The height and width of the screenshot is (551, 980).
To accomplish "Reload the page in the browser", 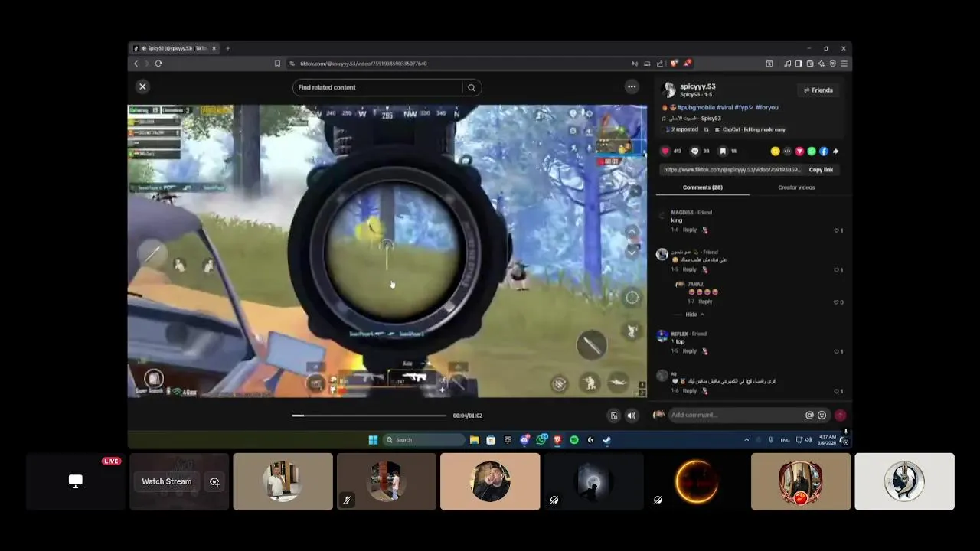I will (158, 64).
